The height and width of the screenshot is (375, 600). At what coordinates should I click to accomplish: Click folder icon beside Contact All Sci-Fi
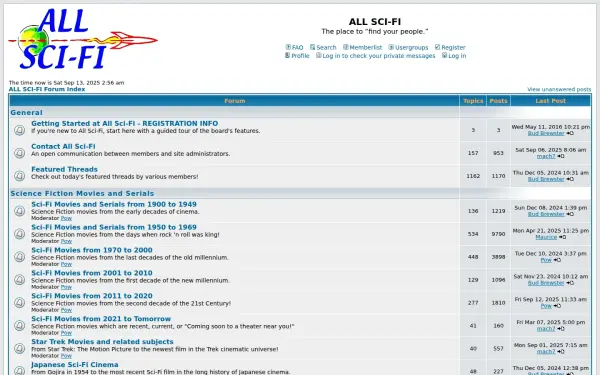[20, 153]
